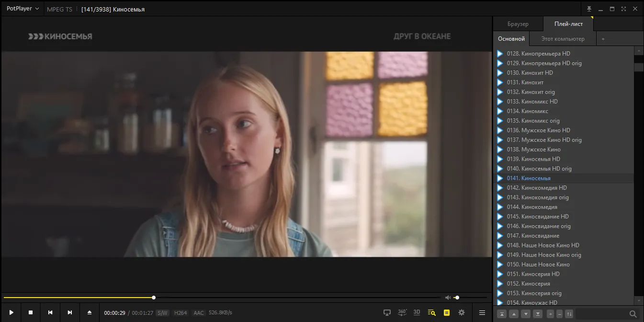Select 0148. Наше Новое Кино HD channel
The image size is (644, 322).
pos(564,245)
